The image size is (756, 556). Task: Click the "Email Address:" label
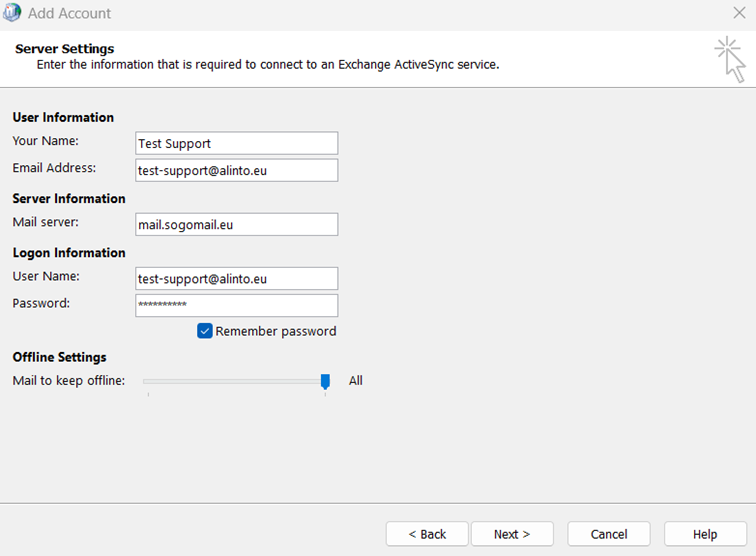(x=54, y=168)
